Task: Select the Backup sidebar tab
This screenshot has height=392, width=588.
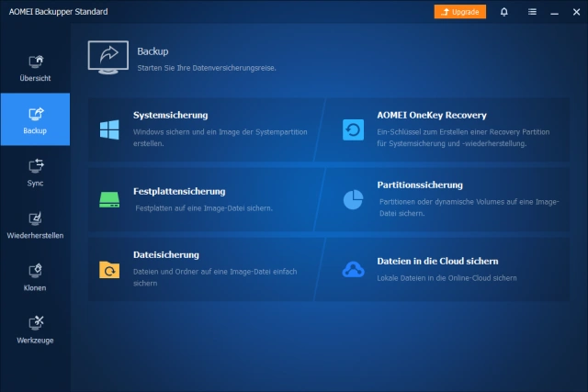Action: point(35,120)
